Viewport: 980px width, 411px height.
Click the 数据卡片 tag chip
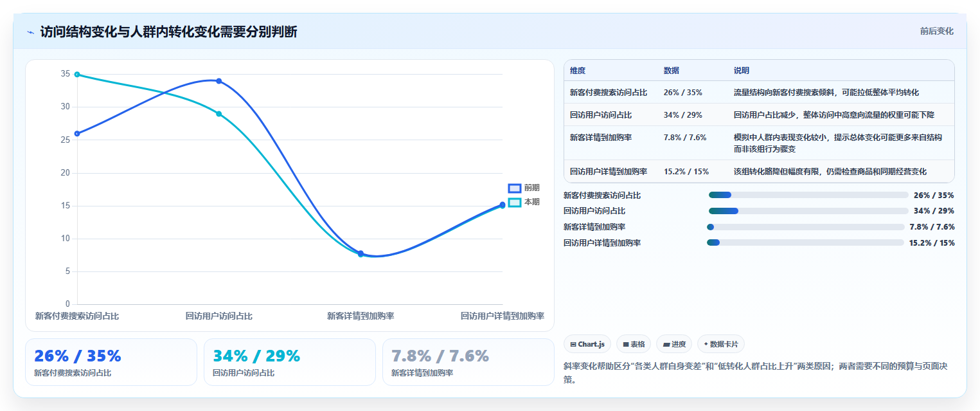pos(721,344)
